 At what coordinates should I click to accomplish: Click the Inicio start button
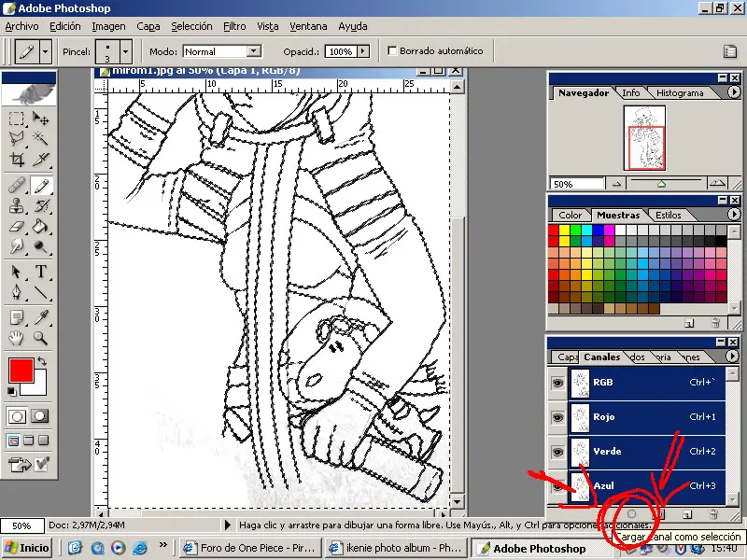27,548
